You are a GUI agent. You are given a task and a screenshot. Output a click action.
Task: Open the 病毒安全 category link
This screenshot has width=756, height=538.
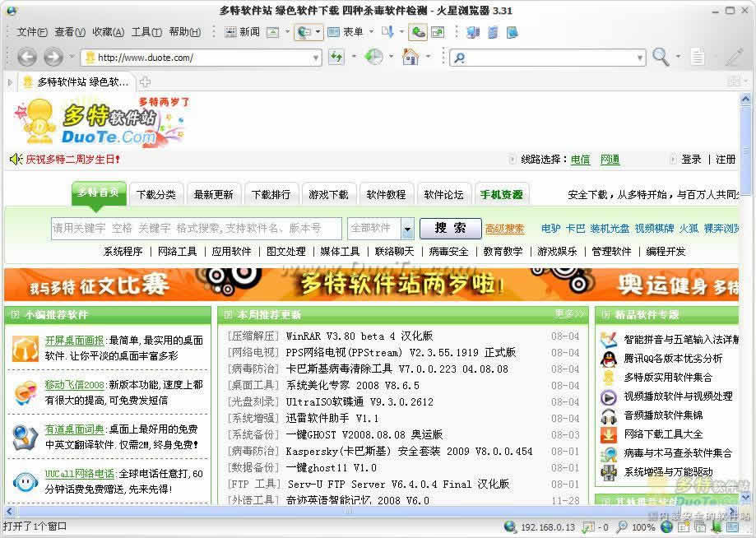(448, 251)
